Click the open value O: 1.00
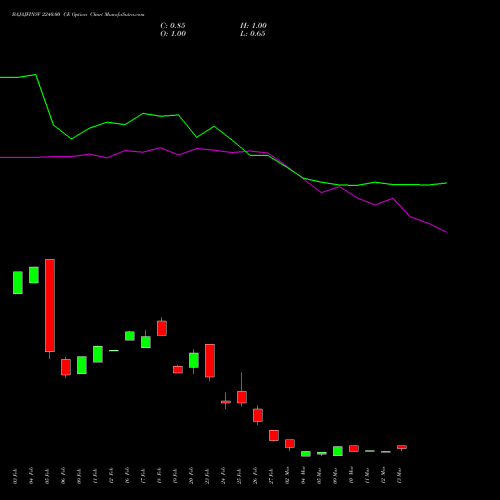Screen dimensions: 500x500 pyautogui.click(x=173, y=34)
